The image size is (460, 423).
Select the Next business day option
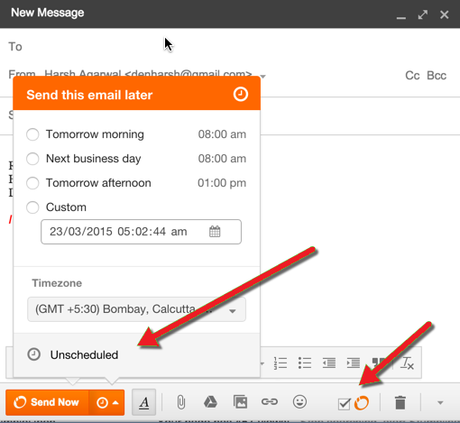click(33, 159)
